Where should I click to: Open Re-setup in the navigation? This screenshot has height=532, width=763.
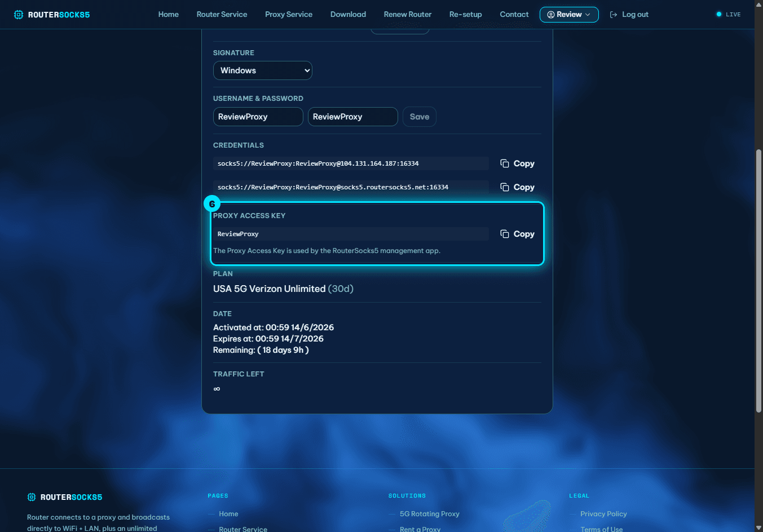point(466,15)
